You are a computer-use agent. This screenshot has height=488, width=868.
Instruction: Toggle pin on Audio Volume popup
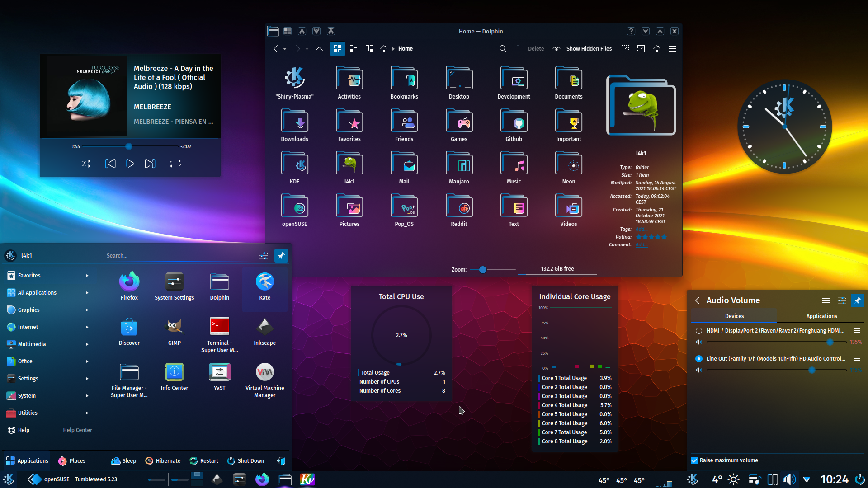coord(858,300)
